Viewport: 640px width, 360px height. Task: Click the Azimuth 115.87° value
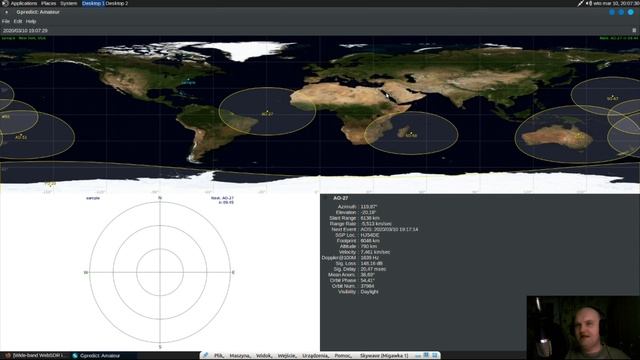coord(369,207)
